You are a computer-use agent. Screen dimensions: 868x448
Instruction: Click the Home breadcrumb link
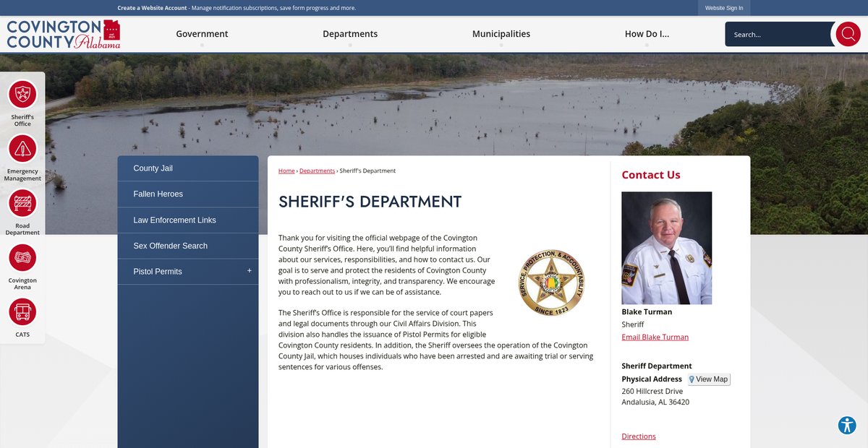[286, 171]
